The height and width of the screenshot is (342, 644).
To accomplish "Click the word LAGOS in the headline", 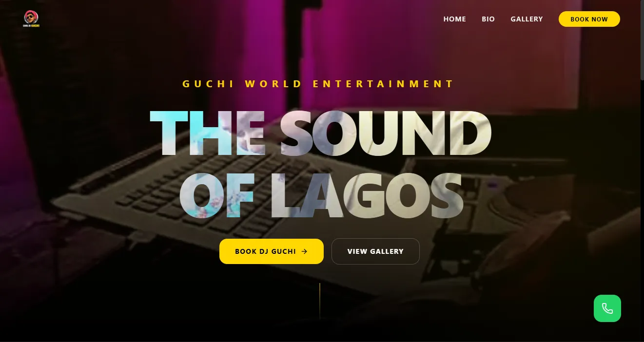I will pyautogui.click(x=366, y=195).
